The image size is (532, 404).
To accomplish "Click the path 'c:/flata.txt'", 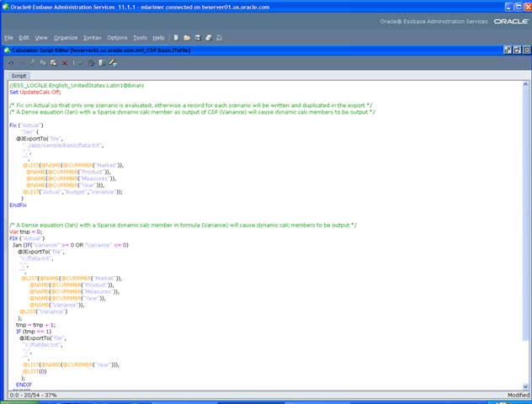I will (36, 258).
